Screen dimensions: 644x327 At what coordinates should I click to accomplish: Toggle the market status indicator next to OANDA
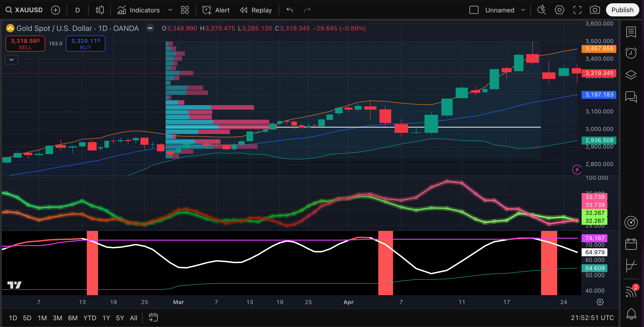pyautogui.click(x=150, y=28)
